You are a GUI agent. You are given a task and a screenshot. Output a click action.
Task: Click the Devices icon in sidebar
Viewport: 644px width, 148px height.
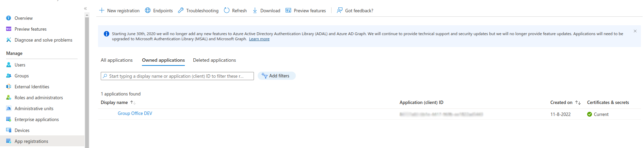click(x=9, y=130)
